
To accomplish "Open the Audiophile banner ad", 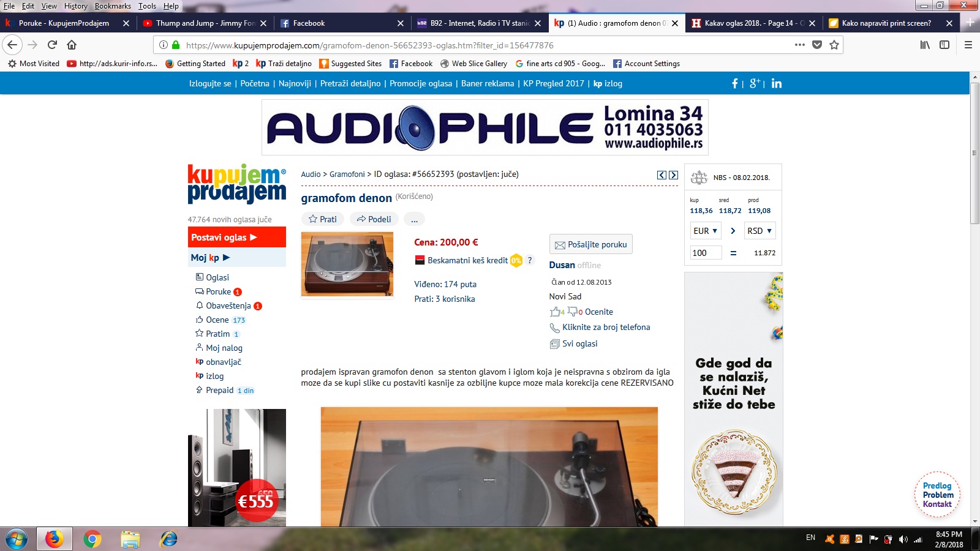I will (484, 127).
